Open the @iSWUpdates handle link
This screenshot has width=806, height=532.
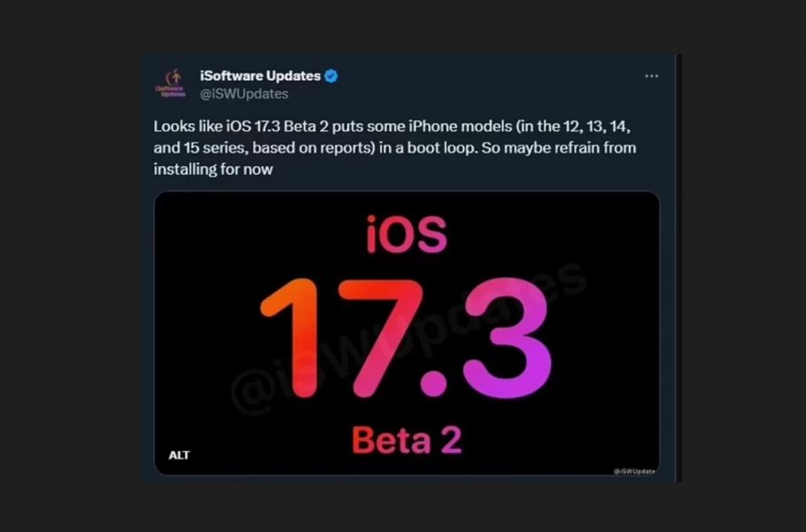click(x=244, y=94)
